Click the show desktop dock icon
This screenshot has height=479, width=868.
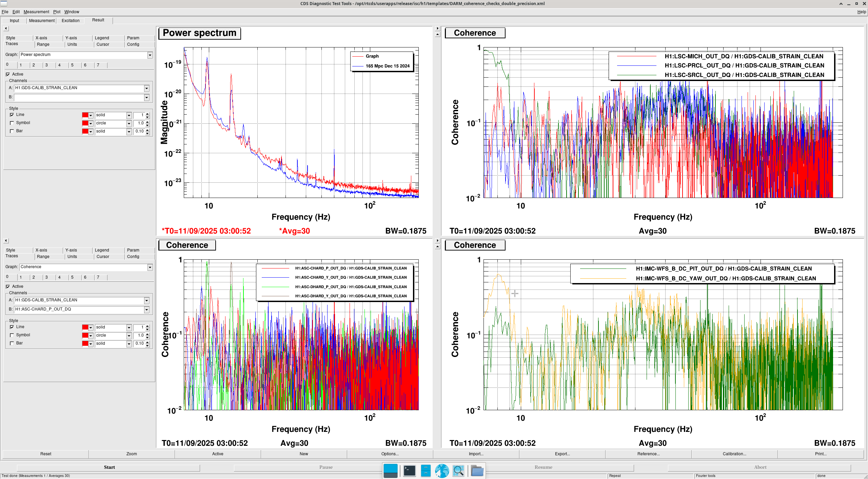pos(390,471)
